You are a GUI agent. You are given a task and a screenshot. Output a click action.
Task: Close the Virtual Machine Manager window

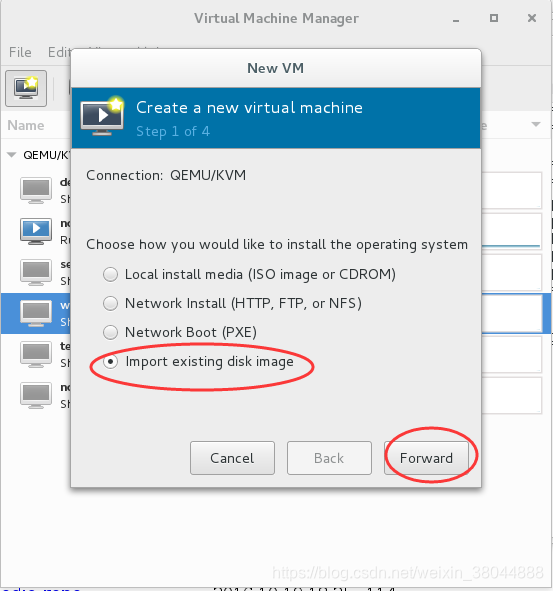[532, 18]
